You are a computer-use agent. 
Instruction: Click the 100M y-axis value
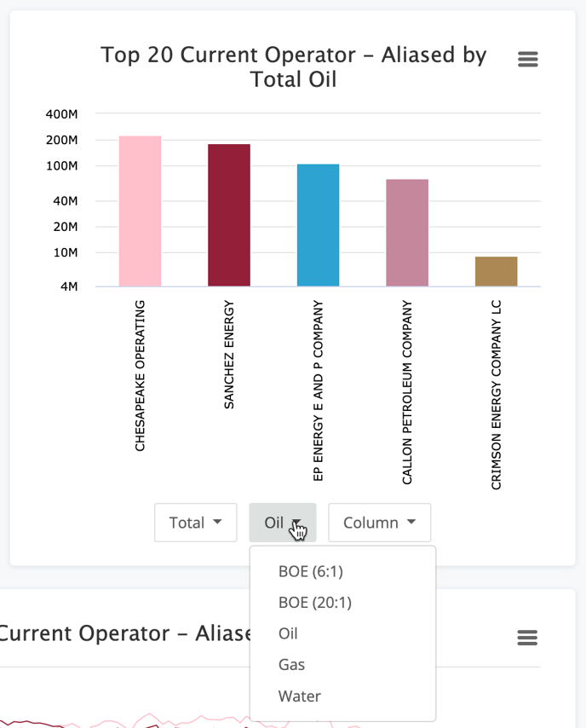pyautogui.click(x=61, y=166)
